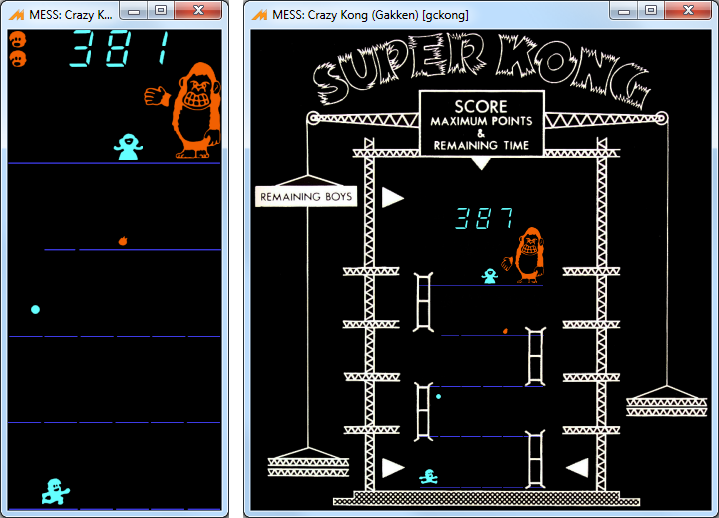Click the MESS icon in right gckong window
Screen dimensions: 719x518
coord(259,15)
